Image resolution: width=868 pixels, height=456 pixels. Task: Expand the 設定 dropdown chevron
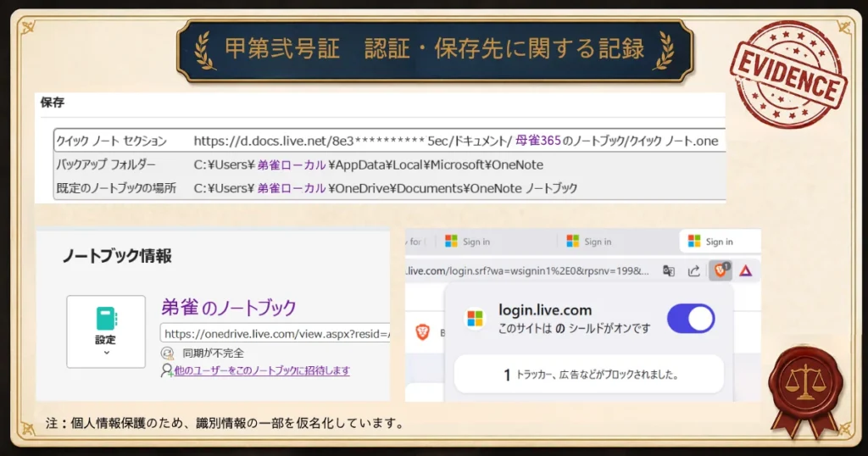pyautogui.click(x=106, y=352)
